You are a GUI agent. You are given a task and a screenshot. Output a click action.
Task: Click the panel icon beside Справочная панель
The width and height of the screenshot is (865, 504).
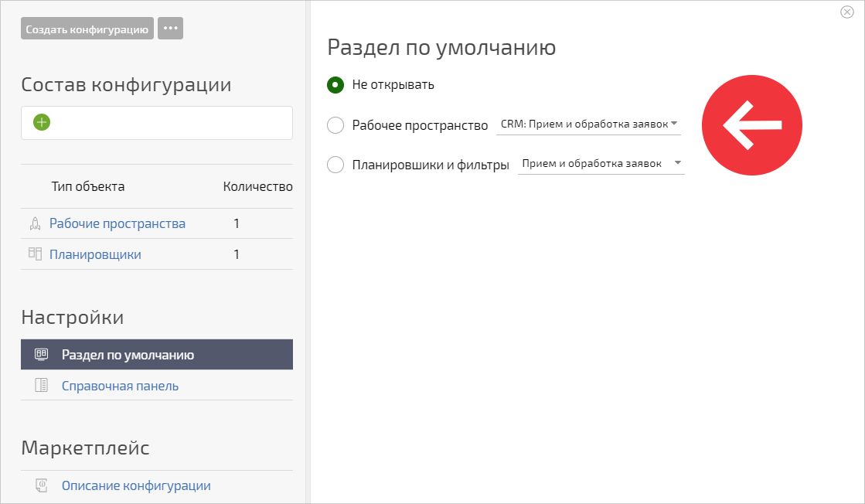coord(42,385)
